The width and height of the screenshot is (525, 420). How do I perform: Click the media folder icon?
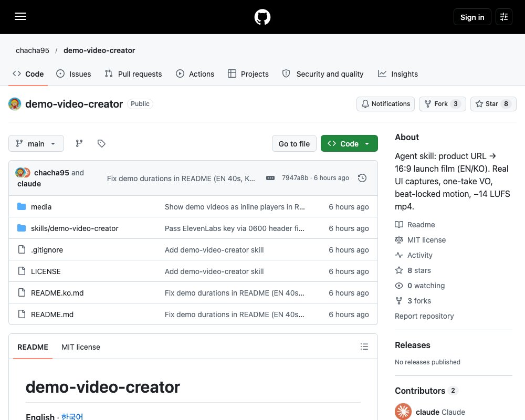coord(22,206)
